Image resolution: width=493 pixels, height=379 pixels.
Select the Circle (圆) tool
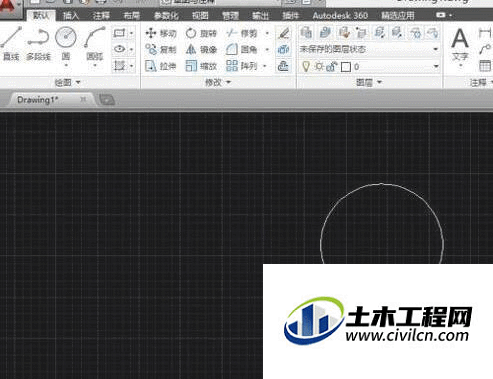coord(66,43)
